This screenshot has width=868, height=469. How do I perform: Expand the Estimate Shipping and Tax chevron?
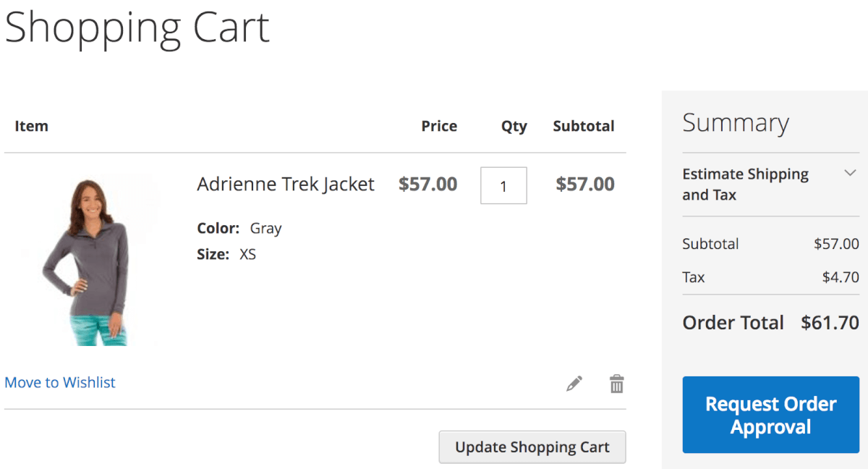850,173
